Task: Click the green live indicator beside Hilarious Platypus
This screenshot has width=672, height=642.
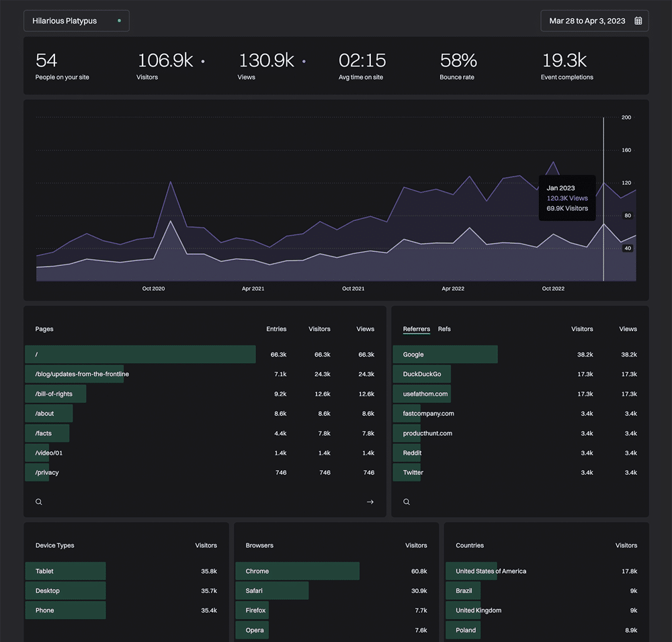Action: (119, 21)
